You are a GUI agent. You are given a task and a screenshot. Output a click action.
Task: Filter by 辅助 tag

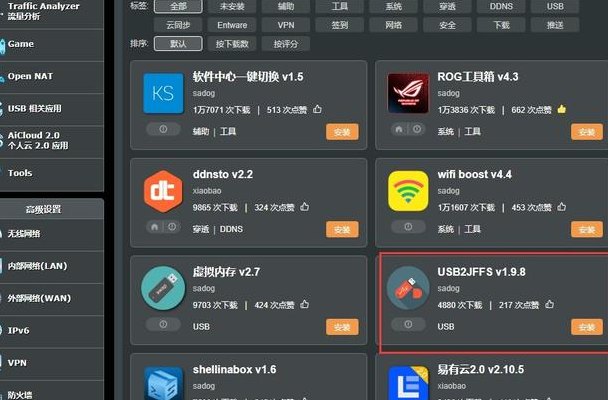pyautogui.click(x=286, y=6)
